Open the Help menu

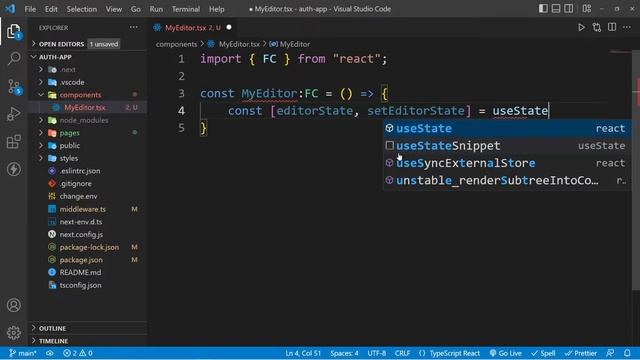coord(217,9)
